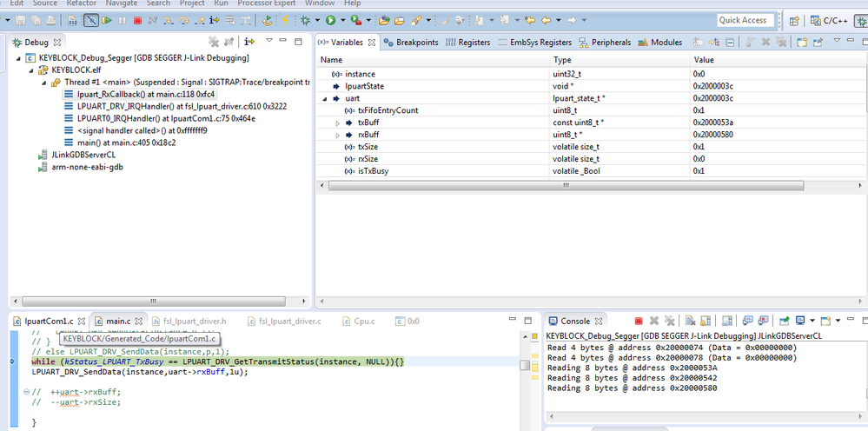This screenshot has width=868, height=431.
Task: Click the Debug view horizontal scrollbar thumb
Action: (x=153, y=302)
